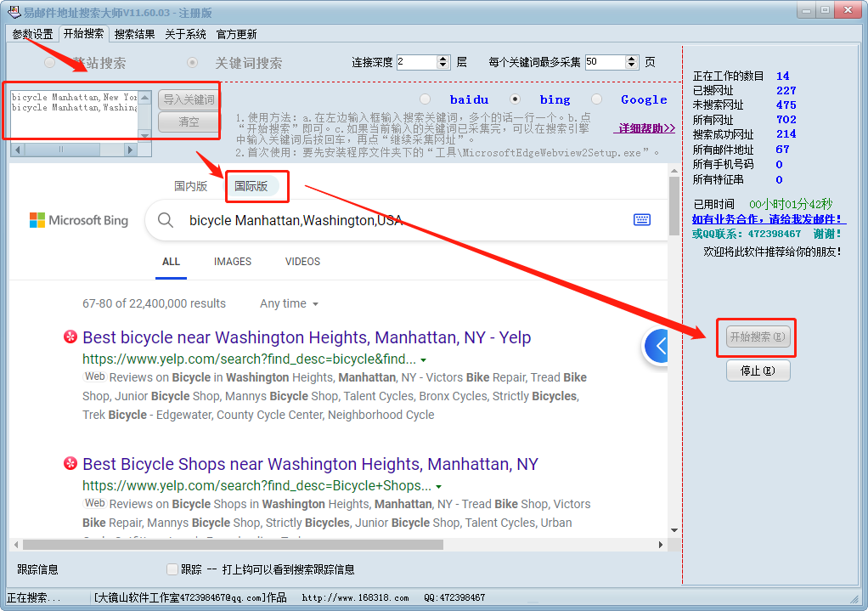This screenshot has height=611, width=868.
Task: Click the blue round chevron button
Action: click(x=657, y=346)
